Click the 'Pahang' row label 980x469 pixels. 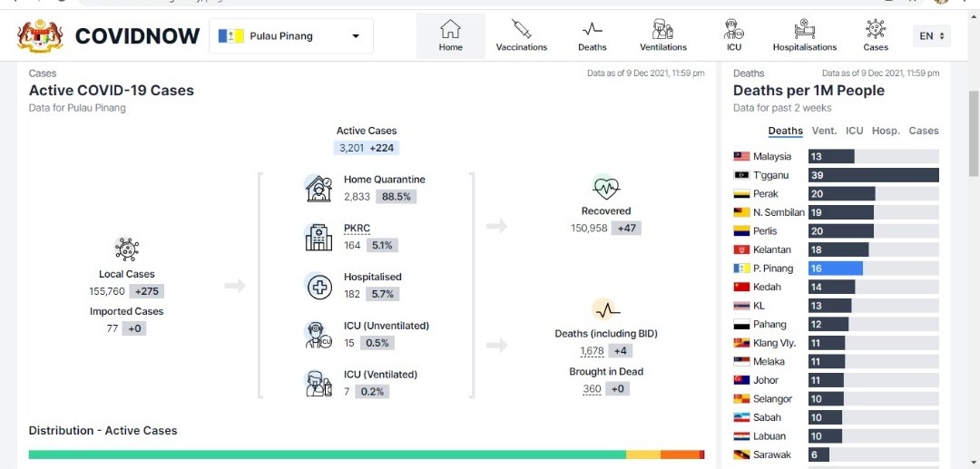(x=769, y=324)
